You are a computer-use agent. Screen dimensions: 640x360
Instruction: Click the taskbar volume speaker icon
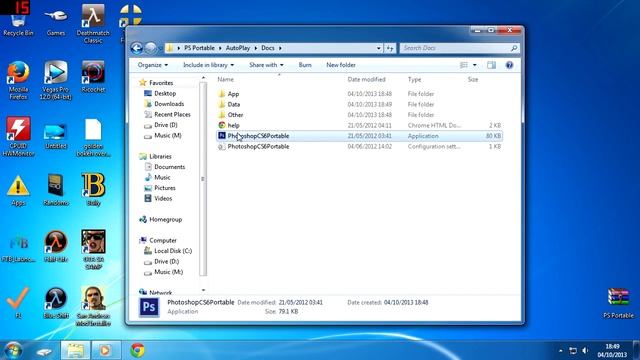click(585, 351)
